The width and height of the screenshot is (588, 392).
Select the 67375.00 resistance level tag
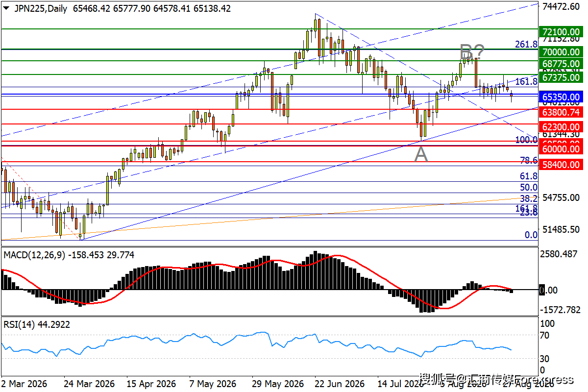561,77
